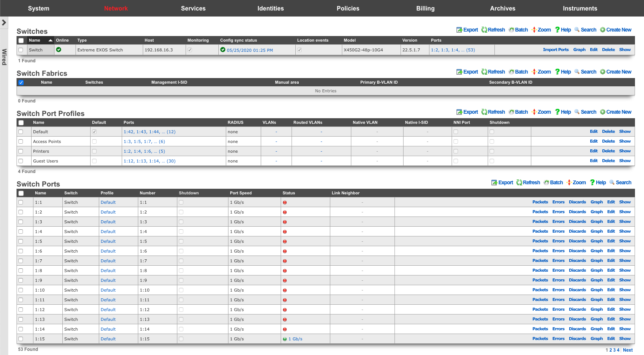Toggle Shutdown checkbox for port 1:3

181,222
